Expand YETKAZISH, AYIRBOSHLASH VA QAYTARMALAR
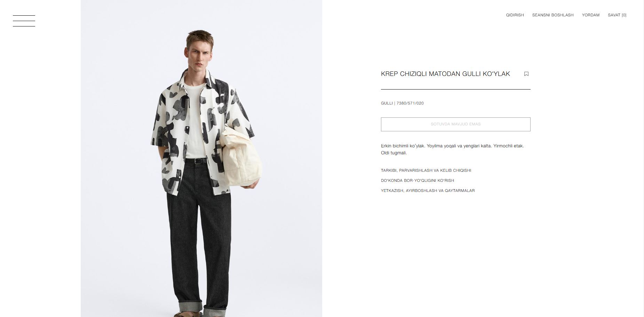Viewport: 644px width, 317px height. (428, 191)
